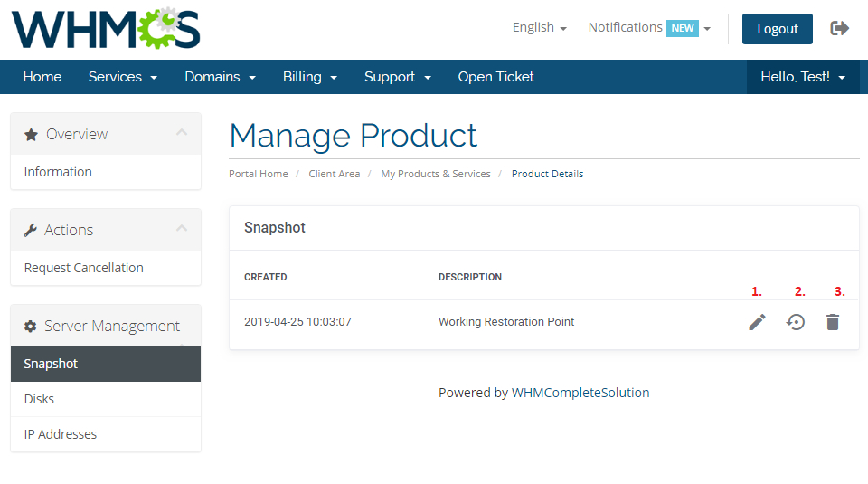This screenshot has width=868, height=484.
Task: Click the pencil edit snapshot icon
Action: 757,322
